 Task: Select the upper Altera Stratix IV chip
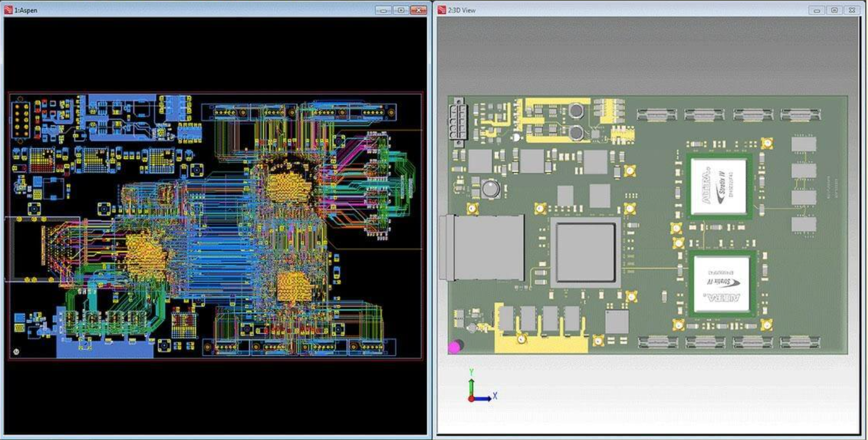(719, 186)
